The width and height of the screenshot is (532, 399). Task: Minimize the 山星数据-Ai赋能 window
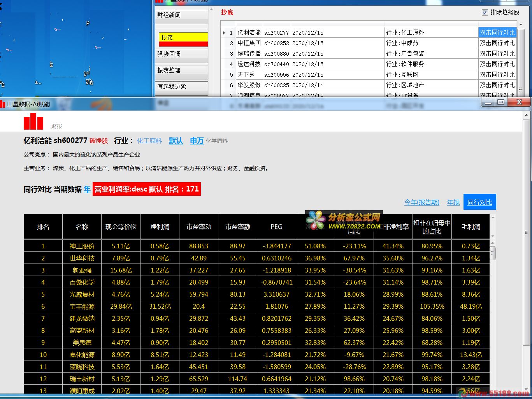[x=488, y=102]
